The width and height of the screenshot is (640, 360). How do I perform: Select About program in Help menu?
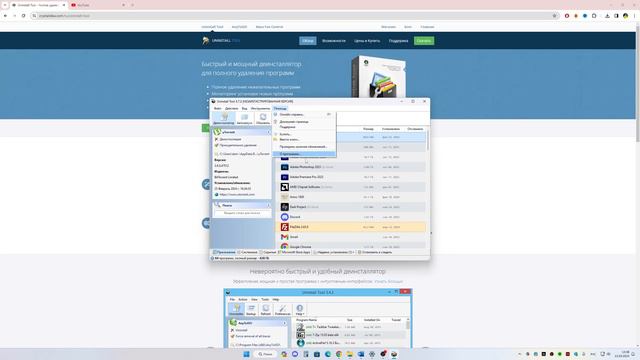click(304, 154)
